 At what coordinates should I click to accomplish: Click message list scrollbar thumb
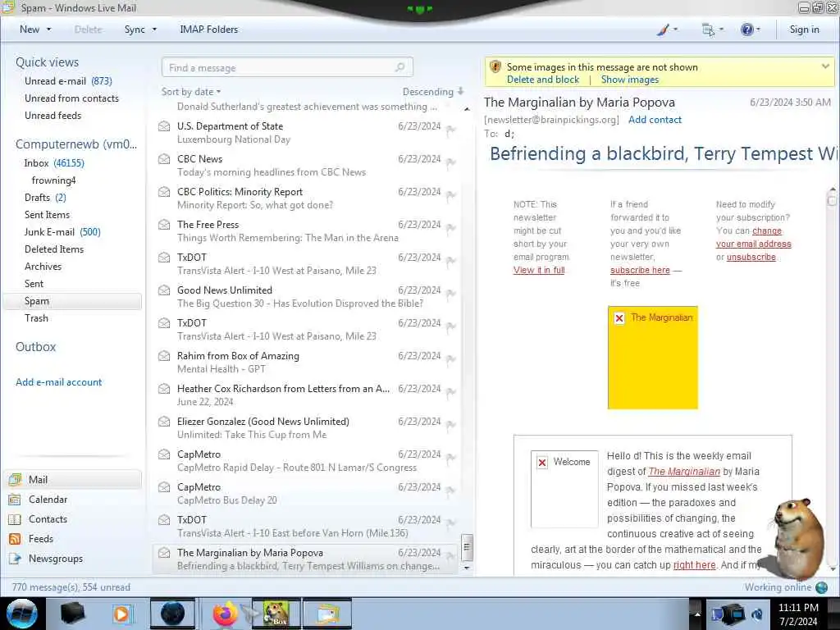tap(467, 547)
